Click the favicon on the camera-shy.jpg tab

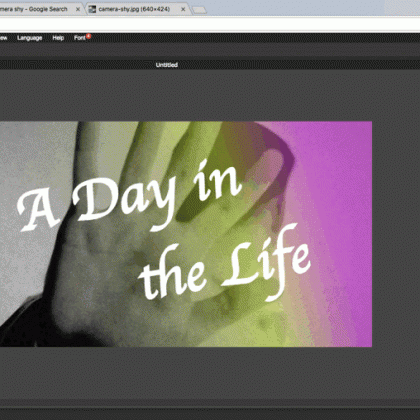92,9
